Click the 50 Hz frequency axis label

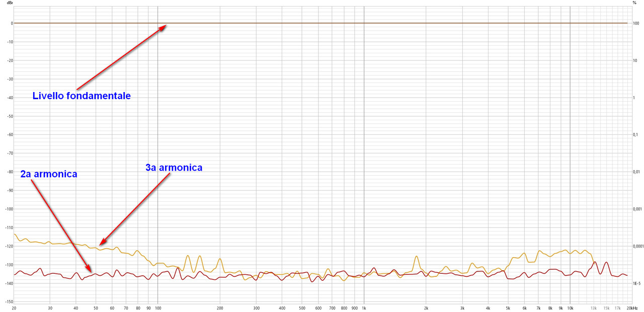click(x=96, y=307)
